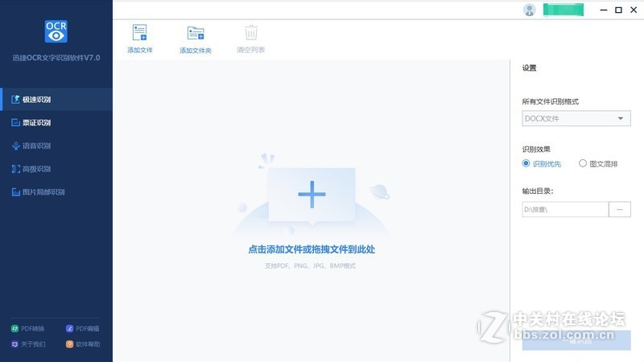Image resolution: width=644 pixels, height=362 pixels.
Task: Click the OCR eye logo
Action: click(x=56, y=31)
